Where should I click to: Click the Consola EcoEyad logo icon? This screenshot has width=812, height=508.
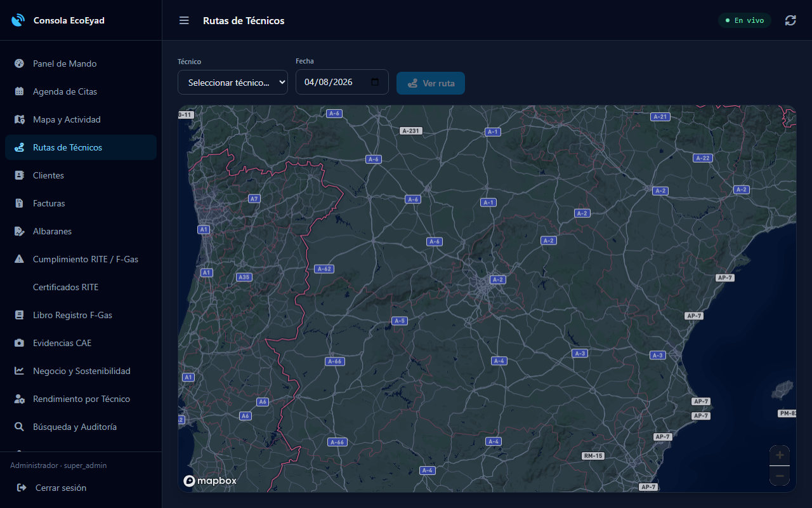(x=18, y=20)
